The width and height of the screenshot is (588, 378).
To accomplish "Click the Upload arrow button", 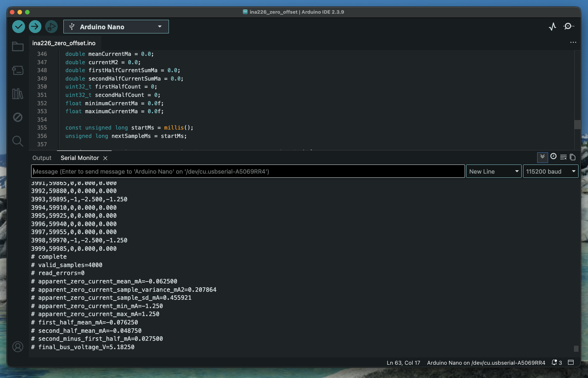I will tap(35, 27).
